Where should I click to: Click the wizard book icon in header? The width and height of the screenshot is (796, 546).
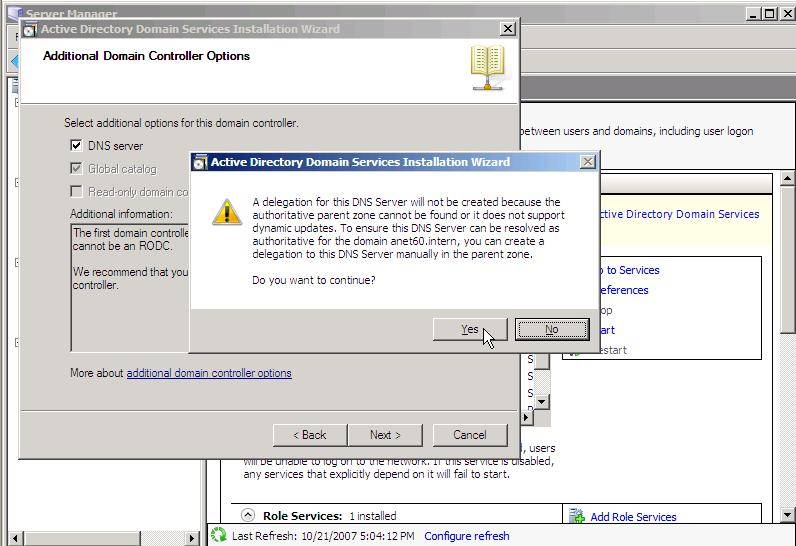point(488,68)
